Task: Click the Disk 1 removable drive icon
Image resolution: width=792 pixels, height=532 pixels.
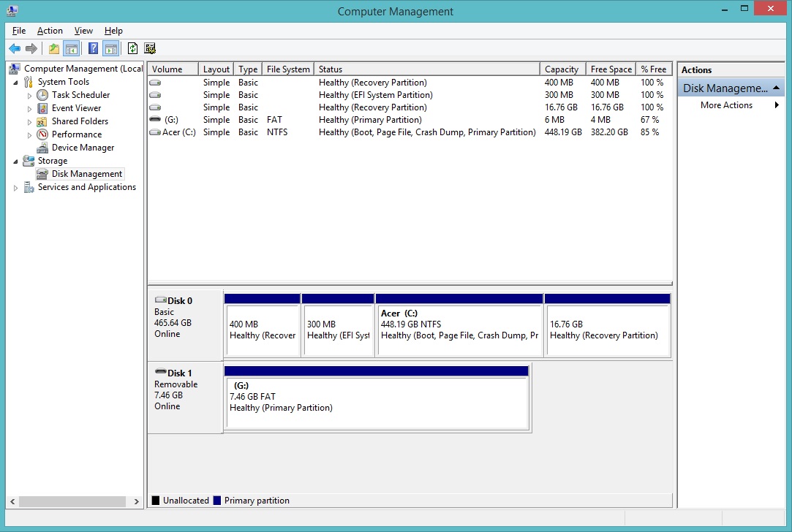Action: tap(161, 371)
